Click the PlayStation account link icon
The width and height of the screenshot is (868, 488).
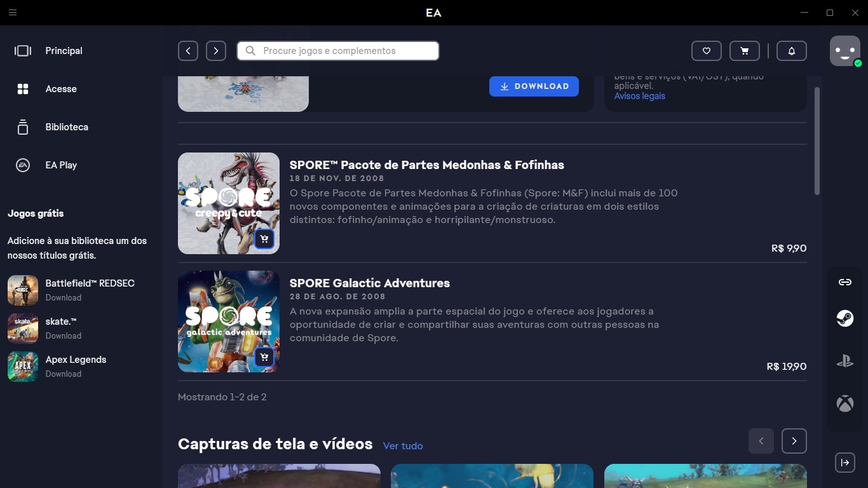[x=844, y=361]
